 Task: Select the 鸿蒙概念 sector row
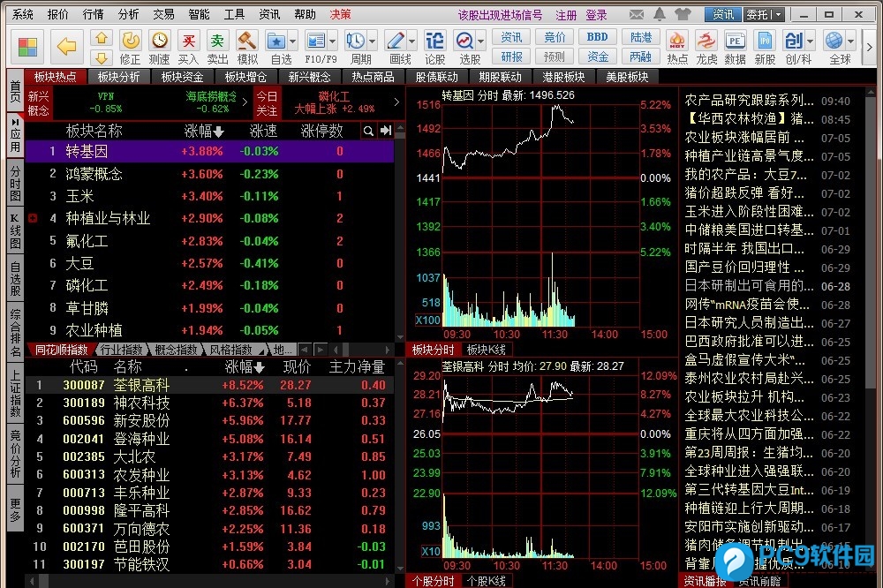tap(209, 174)
